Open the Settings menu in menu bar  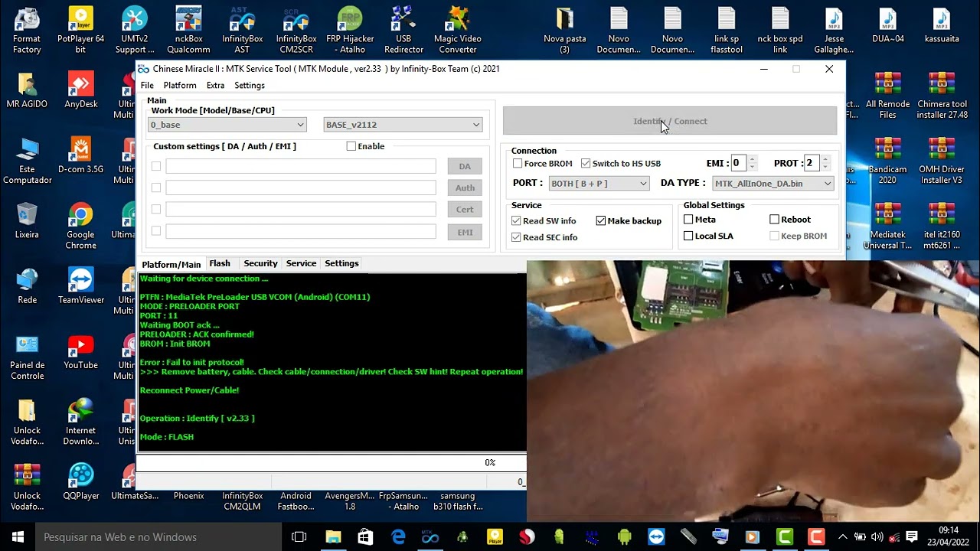tap(250, 86)
